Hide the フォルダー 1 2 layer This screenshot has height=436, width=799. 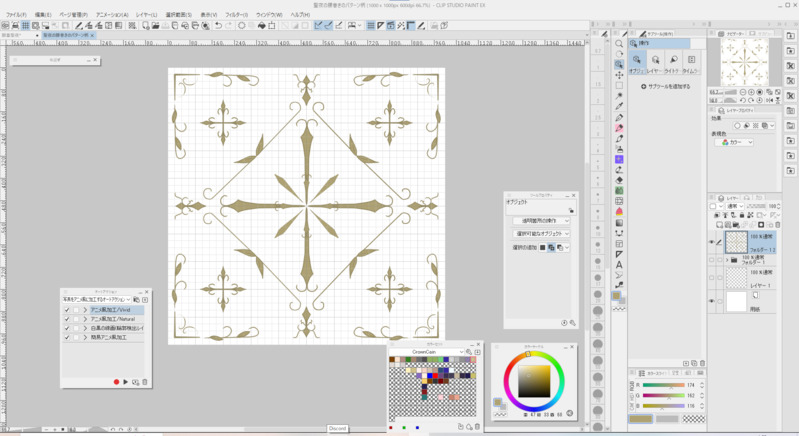tap(712, 242)
